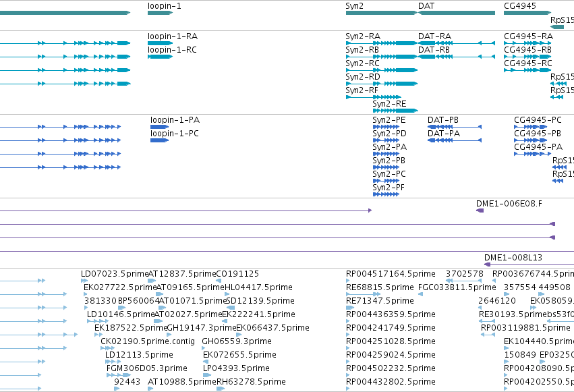
Task: Select the CO191125 EST feature
Action: (219, 281)
